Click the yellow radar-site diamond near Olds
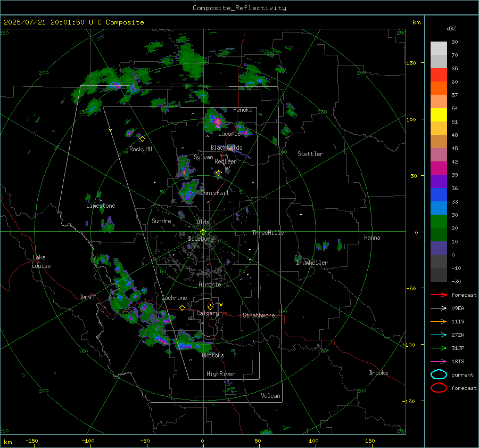 coord(203,232)
